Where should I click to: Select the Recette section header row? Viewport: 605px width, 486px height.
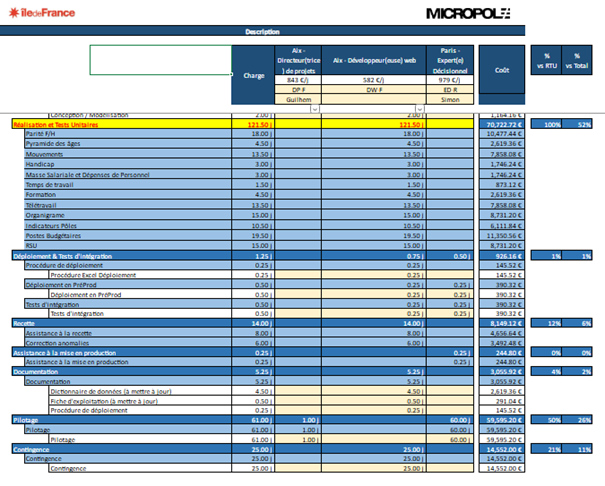[x=23, y=324]
